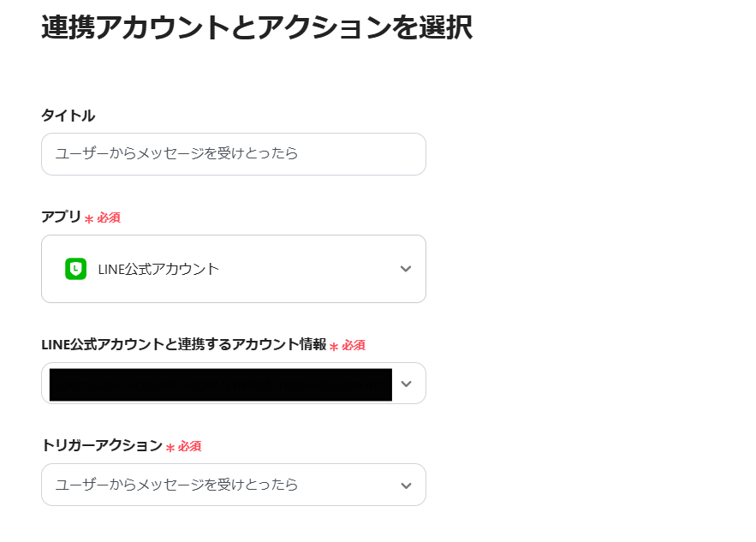Screen dimensions: 756x542
Task: Click the red asterisk next to アプリ
Action: click(89, 219)
